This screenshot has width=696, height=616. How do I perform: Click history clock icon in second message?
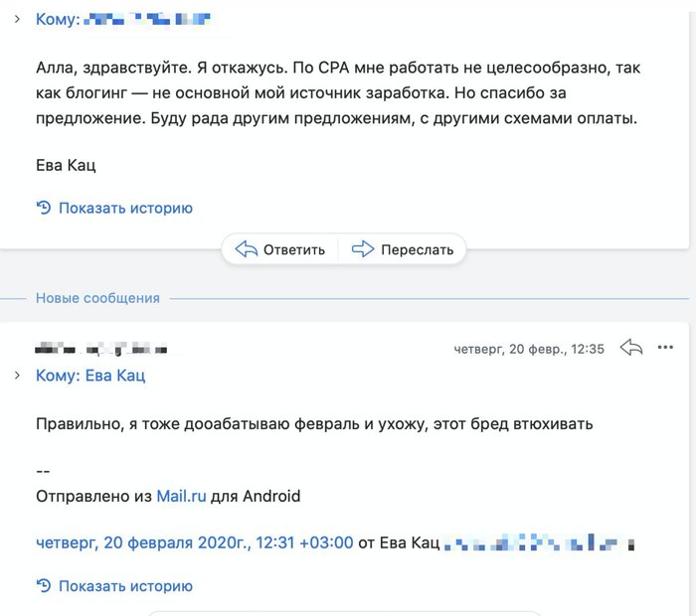pos(43,586)
